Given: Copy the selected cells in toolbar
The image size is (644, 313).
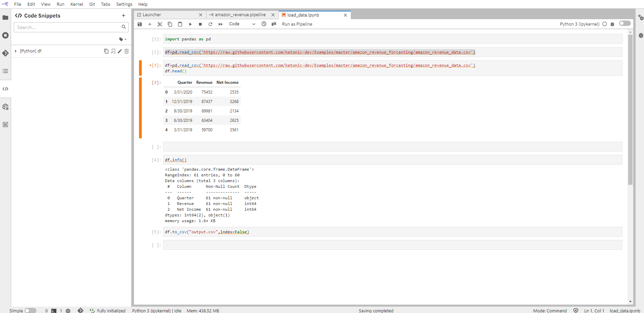Looking at the screenshot, I should [x=170, y=24].
